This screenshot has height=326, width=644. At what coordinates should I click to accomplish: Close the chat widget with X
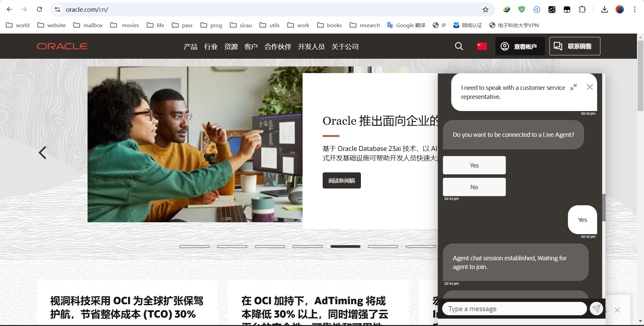click(590, 87)
